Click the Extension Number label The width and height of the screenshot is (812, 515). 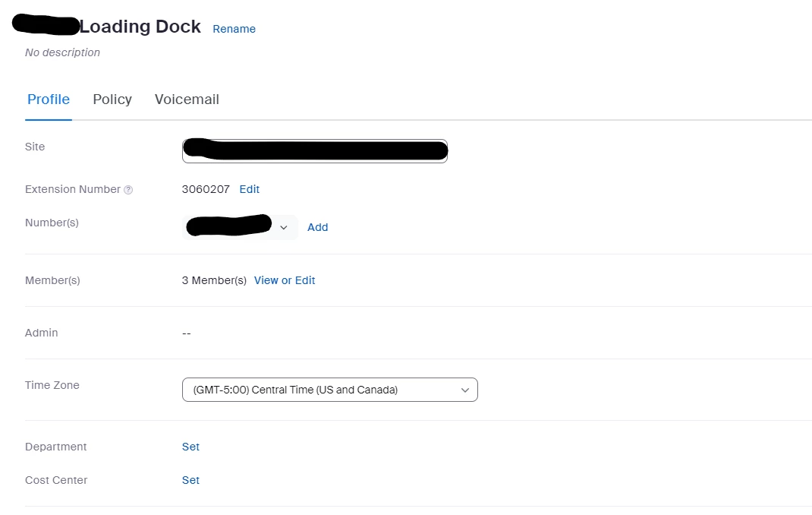(73, 189)
